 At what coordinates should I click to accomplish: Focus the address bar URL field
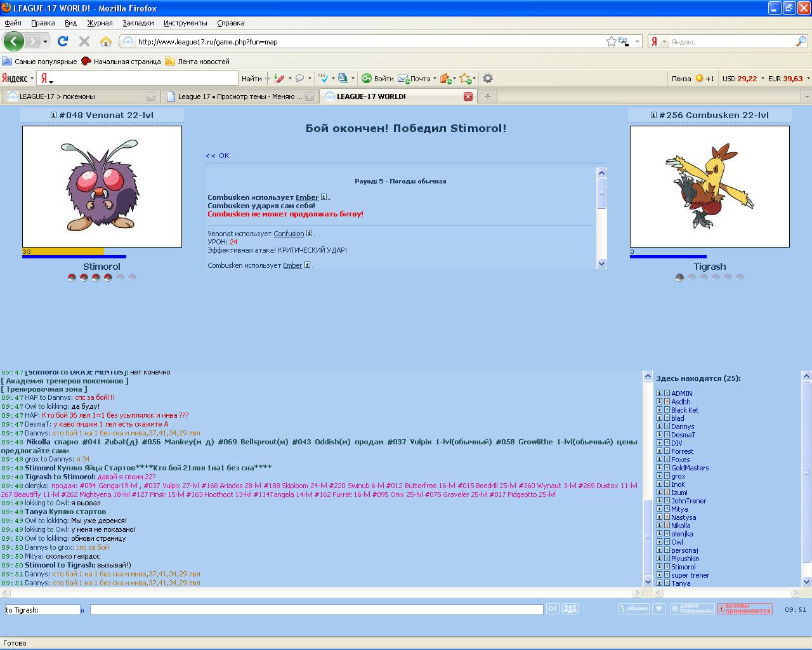pyautogui.click(x=371, y=42)
